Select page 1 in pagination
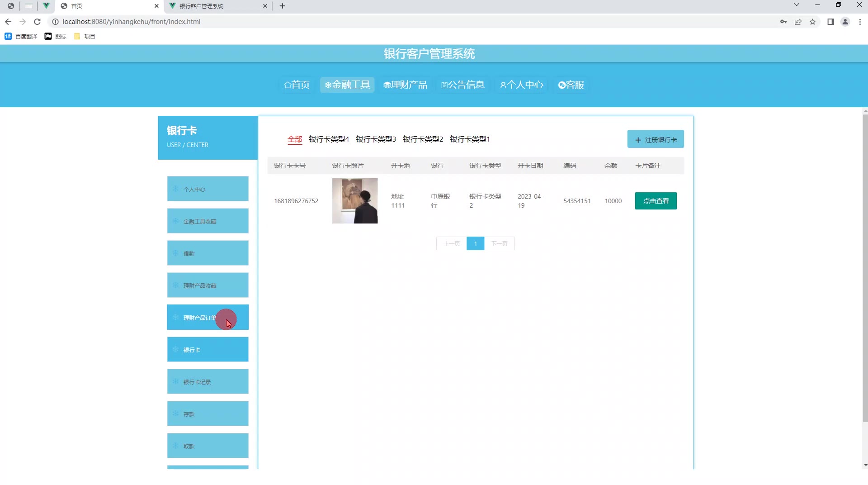The height and width of the screenshot is (485, 868). tap(476, 243)
